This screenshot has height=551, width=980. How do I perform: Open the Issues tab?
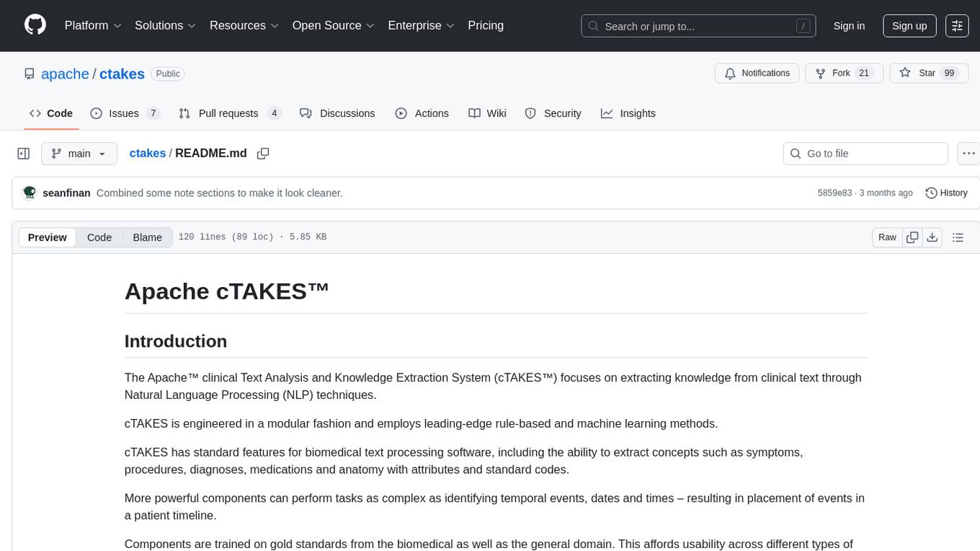coord(125,113)
